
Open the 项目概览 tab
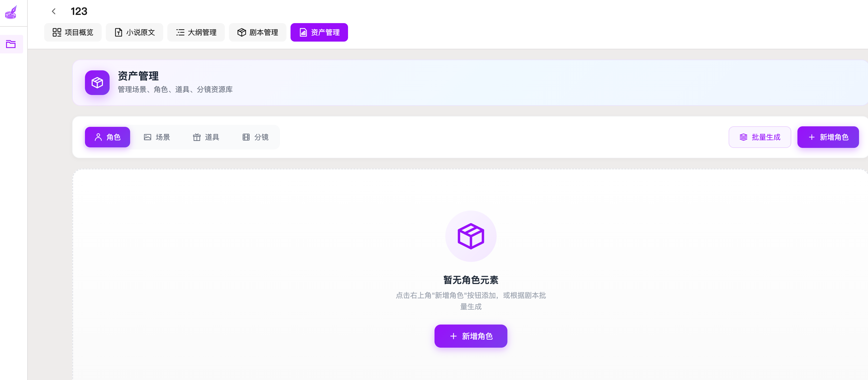point(73,32)
